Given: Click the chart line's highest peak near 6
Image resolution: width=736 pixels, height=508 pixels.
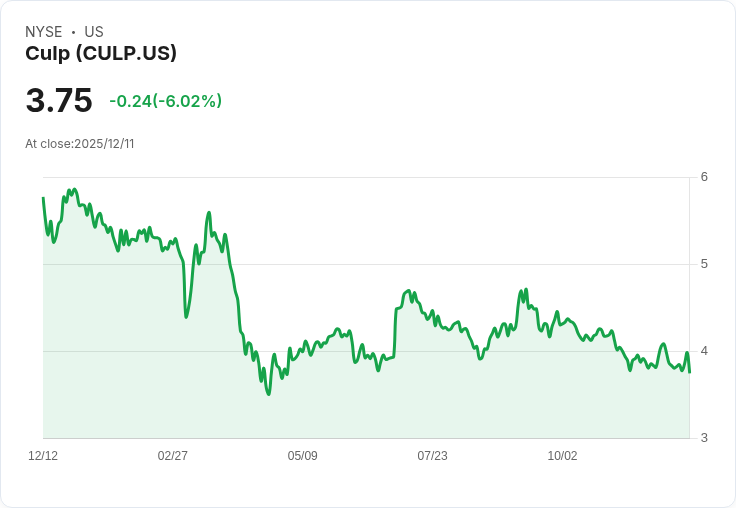Looking at the screenshot, I should coord(74,189).
